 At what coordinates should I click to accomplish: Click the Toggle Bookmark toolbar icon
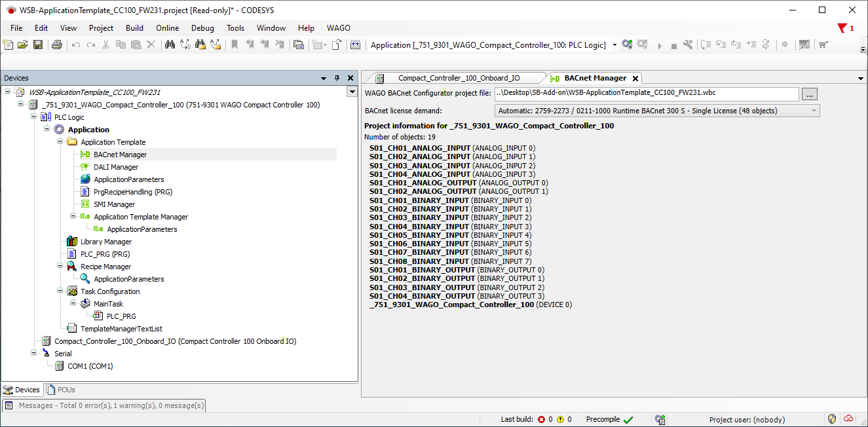coord(234,45)
